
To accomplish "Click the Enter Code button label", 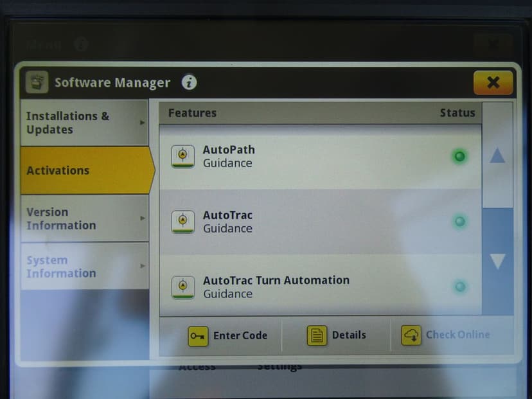I will point(240,335).
